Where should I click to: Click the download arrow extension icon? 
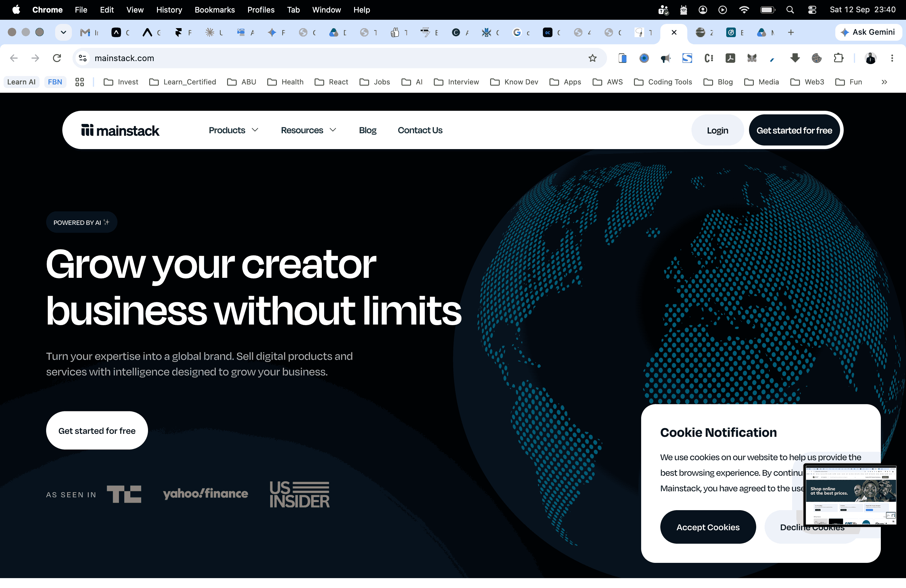pyautogui.click(x=795, y=58)
